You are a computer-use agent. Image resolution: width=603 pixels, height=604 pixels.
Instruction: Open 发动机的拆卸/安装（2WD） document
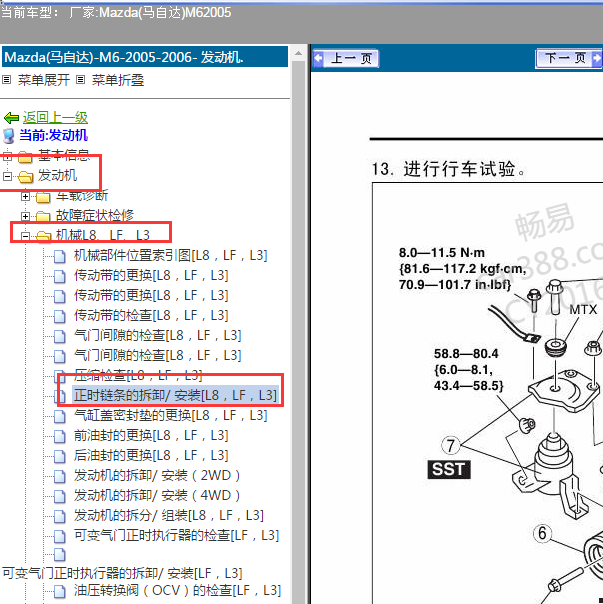[x=157, y=475]
